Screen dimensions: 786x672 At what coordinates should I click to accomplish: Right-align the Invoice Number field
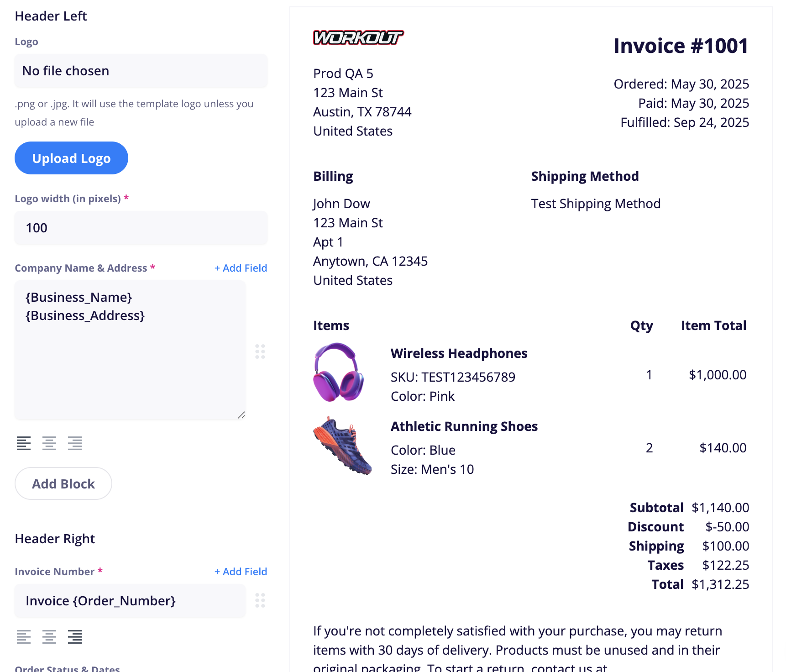pos(75,636)
